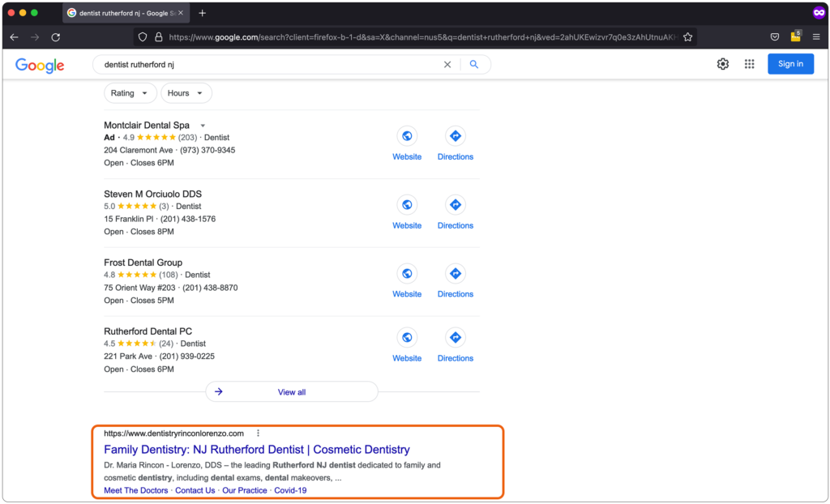Get directions to Steven M Orciuolo DDS
The width and height of the screenshot is (830, 504).
455,205
